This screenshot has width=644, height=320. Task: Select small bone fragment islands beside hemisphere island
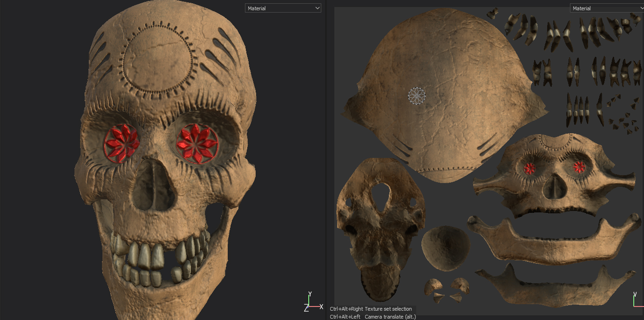(447, 289)
